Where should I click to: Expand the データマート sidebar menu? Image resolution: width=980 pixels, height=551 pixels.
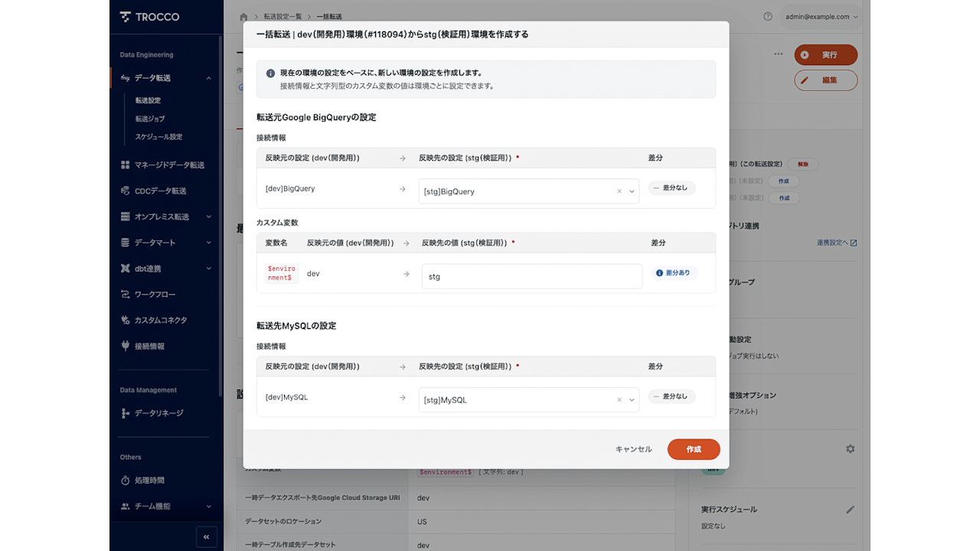tap(208, 243)
